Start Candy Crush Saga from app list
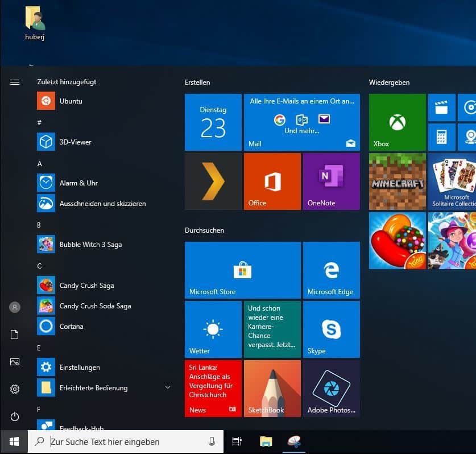The height and width of the screenshot is (454, 476). [103, 285]
